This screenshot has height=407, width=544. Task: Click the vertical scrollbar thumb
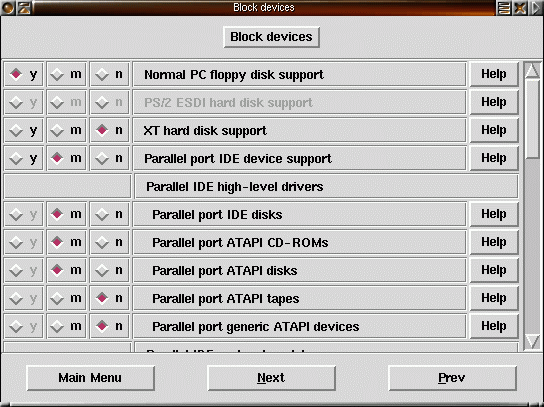532,119
